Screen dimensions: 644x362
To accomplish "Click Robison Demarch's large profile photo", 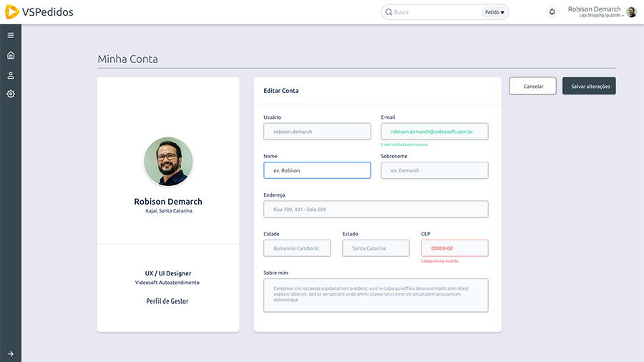I will tap(168, 162).
